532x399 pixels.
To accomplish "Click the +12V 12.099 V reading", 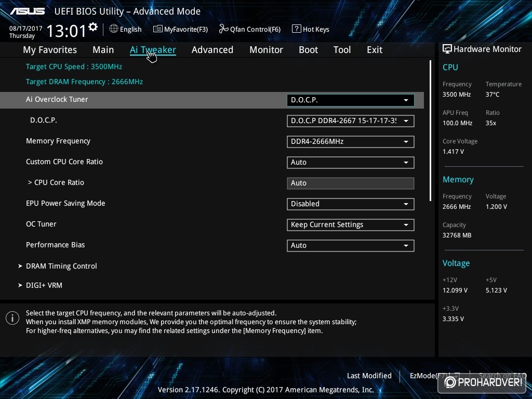I will click(x=455, y=290).
